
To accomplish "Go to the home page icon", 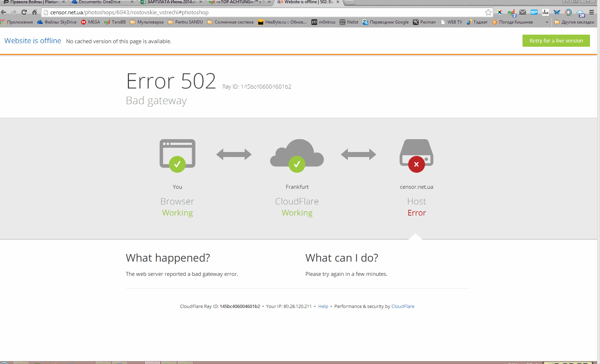I will coord(34,12).
